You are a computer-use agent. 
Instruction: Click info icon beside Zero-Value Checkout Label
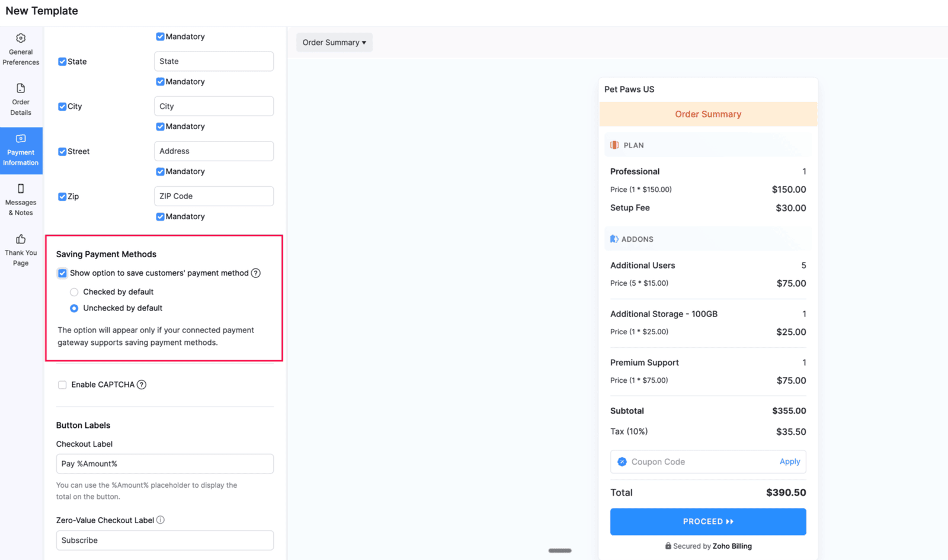pos(161,520)
